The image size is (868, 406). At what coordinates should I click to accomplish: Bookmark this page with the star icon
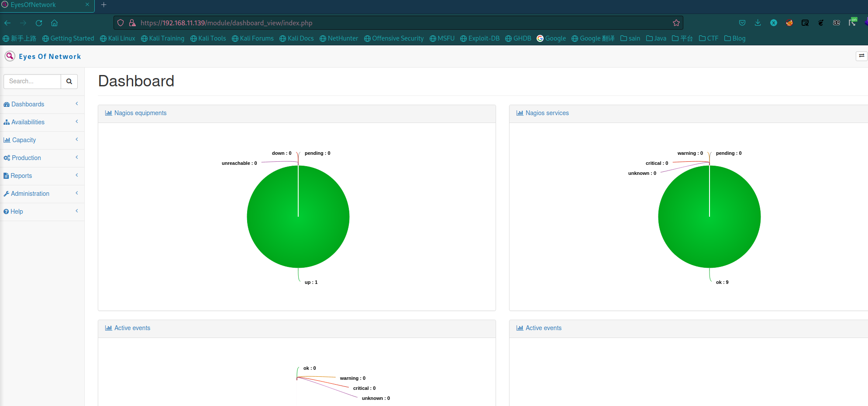(676, 23)
